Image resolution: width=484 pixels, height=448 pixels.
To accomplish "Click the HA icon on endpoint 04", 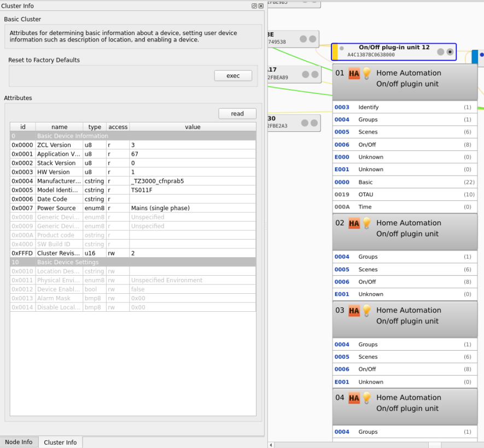I will [354, 398].
